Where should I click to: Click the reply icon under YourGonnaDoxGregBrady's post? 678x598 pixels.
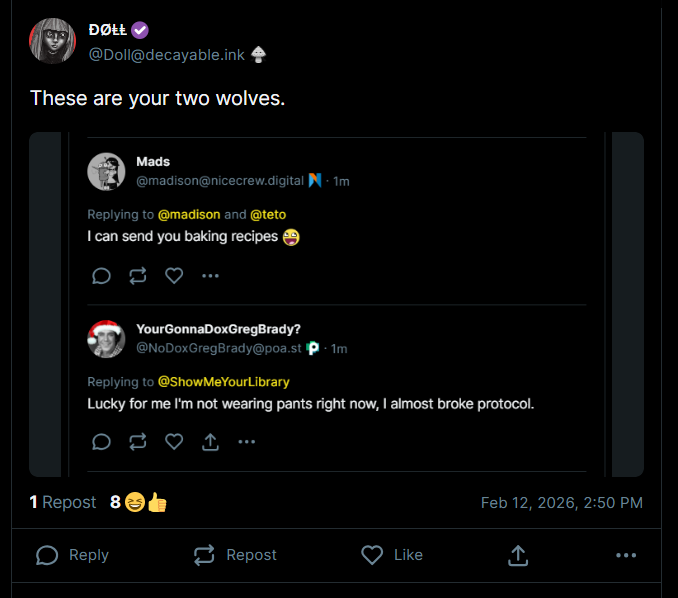[x=101, y=441]
